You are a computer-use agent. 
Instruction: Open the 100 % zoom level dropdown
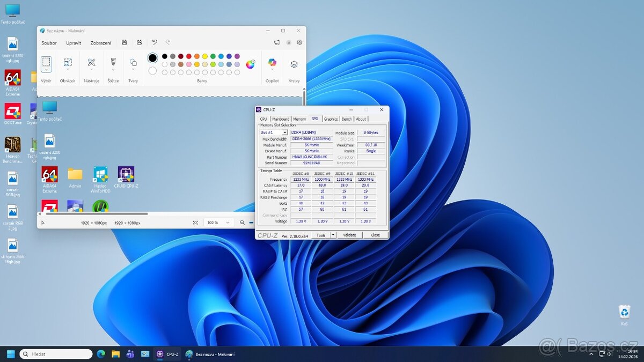(x=219, y=223)
